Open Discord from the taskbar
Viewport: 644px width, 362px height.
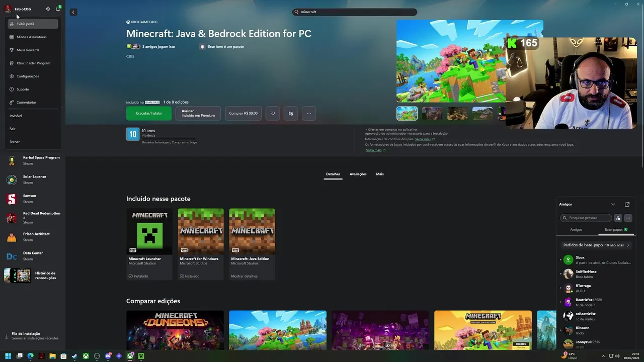pos(108,356)
